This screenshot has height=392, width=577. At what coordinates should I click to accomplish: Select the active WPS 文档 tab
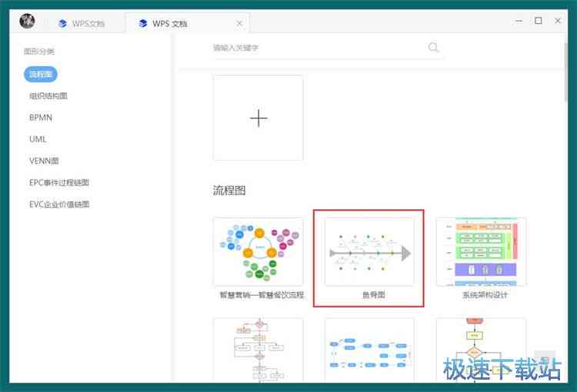187,24
